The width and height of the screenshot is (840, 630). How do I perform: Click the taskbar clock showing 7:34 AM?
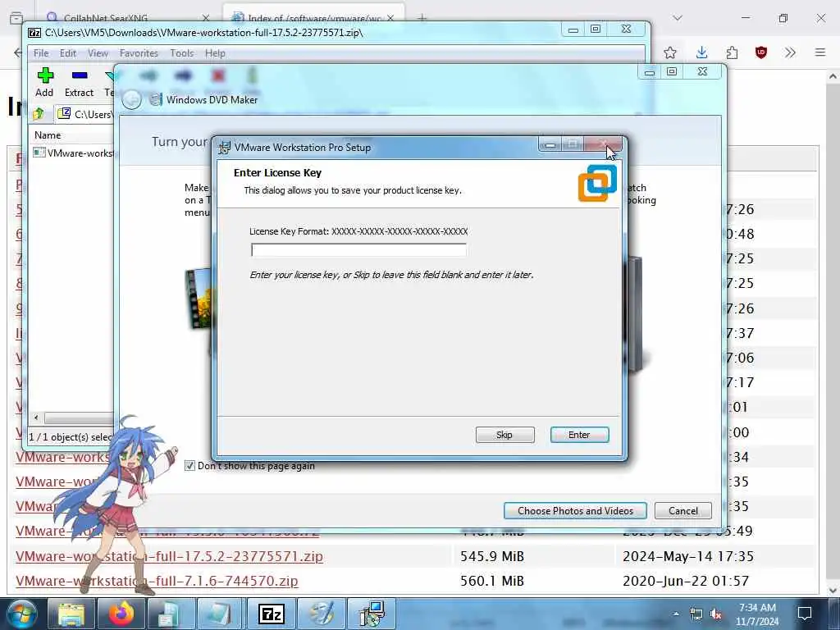(x=757, y=614)
